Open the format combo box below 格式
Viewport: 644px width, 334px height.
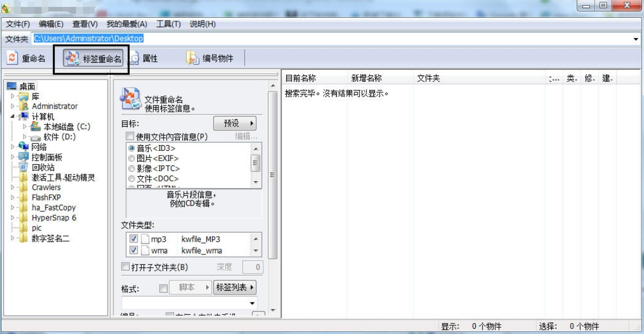click(190, 303)
